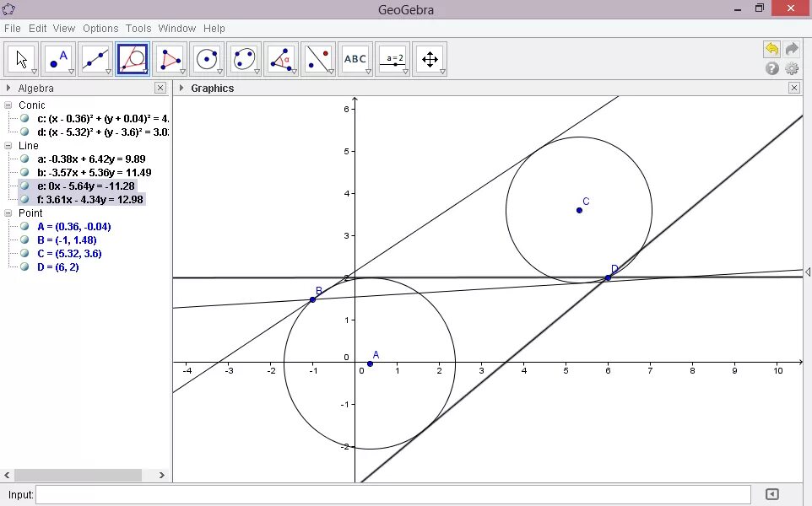Image resolution: width=812 pixels, height=506 pixels.
Task: Toggle visibility of conic c
Action: 24,118
